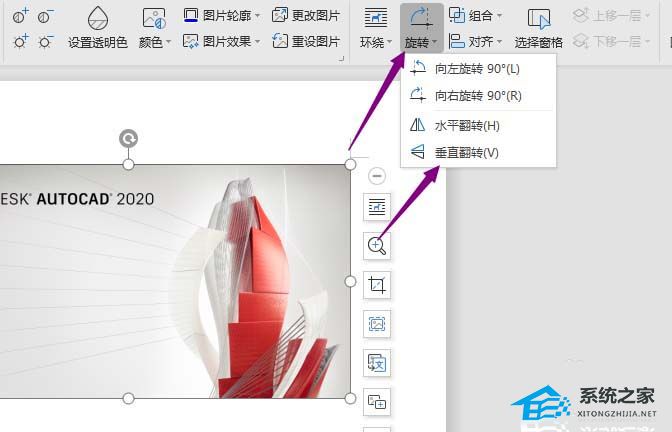The height and width of the screenshot is (432, 672).
Task: Click the picture-to-text floating toolbar icon
Action: click(x=377, y=363)
